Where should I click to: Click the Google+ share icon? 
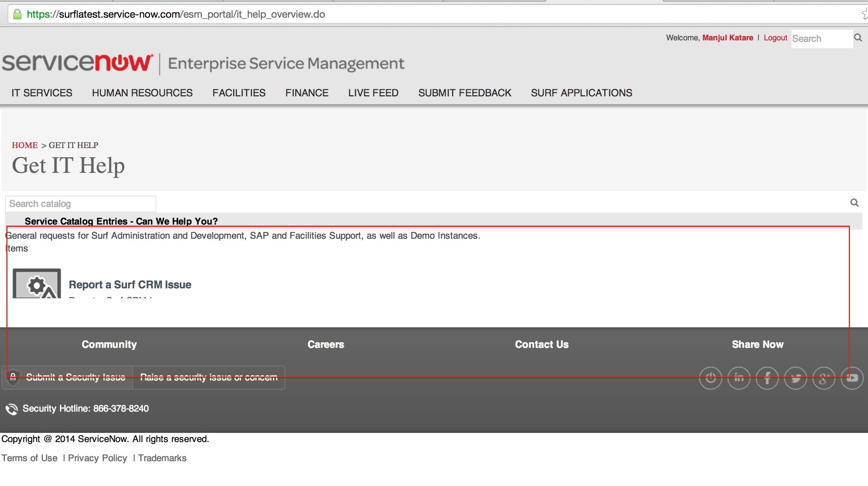[x=823, y=378]
